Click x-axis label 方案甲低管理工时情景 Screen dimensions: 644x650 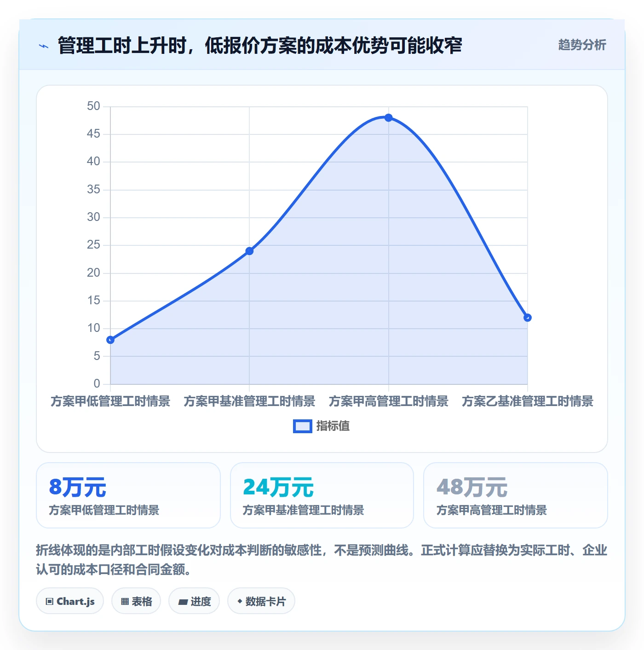click(x=110, y=401)
